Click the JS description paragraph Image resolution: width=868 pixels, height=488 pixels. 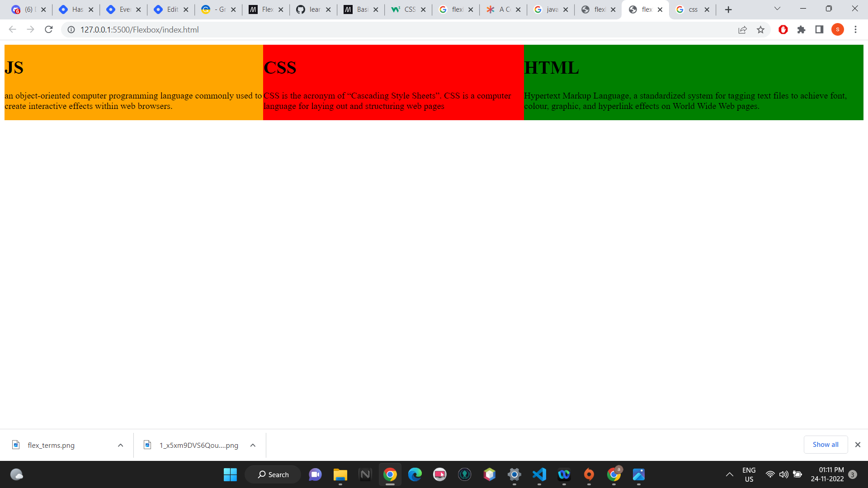click(133, 101)
